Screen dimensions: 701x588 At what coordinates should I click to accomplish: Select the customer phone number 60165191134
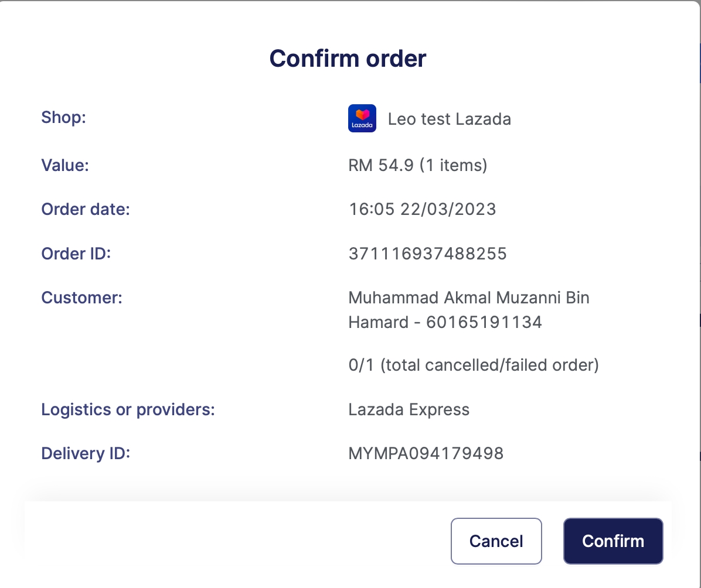484,322
